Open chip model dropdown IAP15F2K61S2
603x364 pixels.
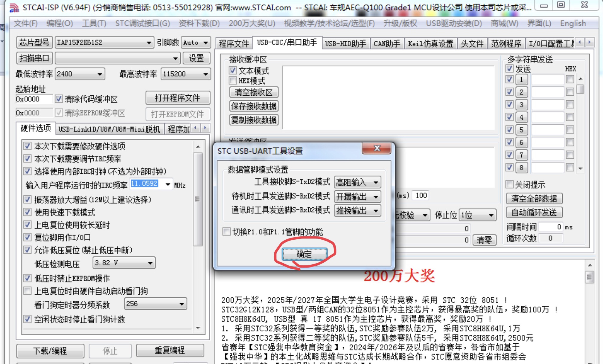(104, 43)
